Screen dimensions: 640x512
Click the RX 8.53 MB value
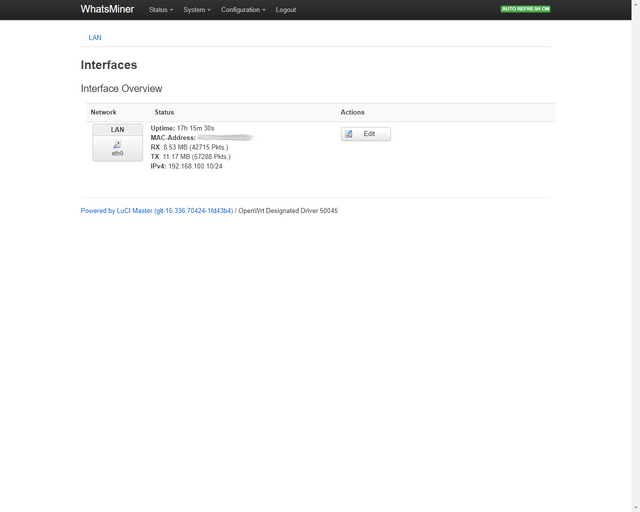[196, 147]
